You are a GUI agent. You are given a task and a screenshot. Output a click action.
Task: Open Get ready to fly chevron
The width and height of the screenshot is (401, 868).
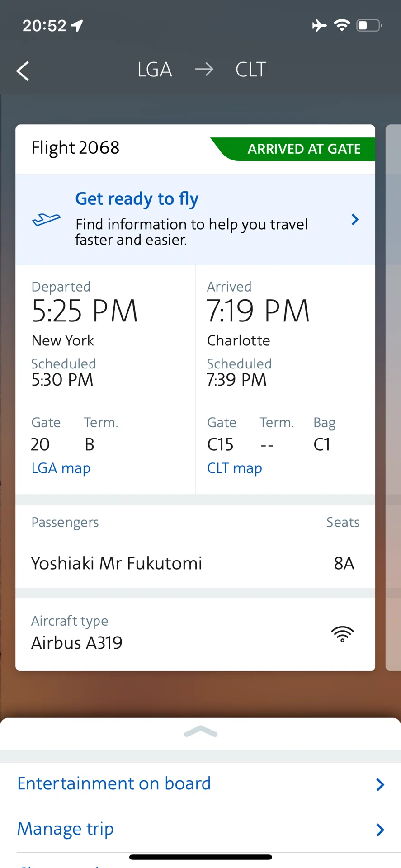point(355,220)
